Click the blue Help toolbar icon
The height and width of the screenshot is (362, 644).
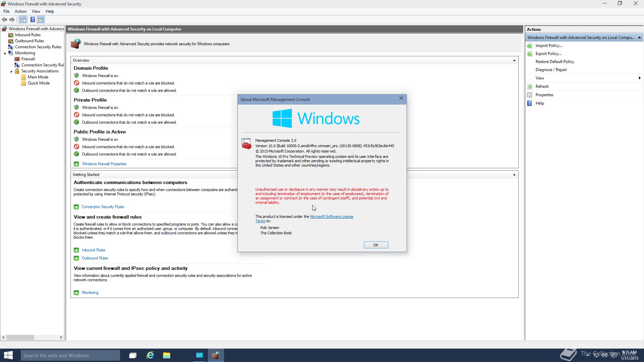click(x=33, y=20)
